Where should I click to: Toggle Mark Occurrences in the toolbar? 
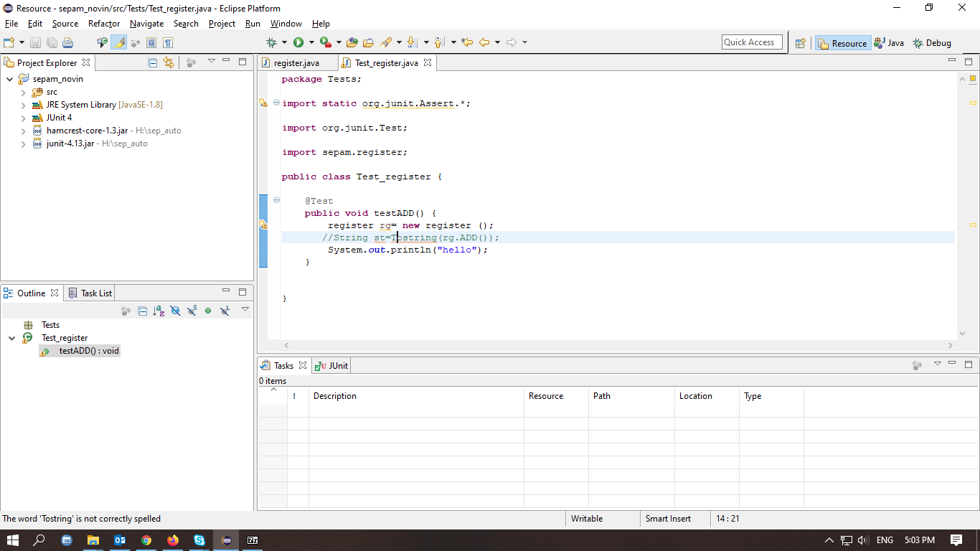(x=119, y=42)
